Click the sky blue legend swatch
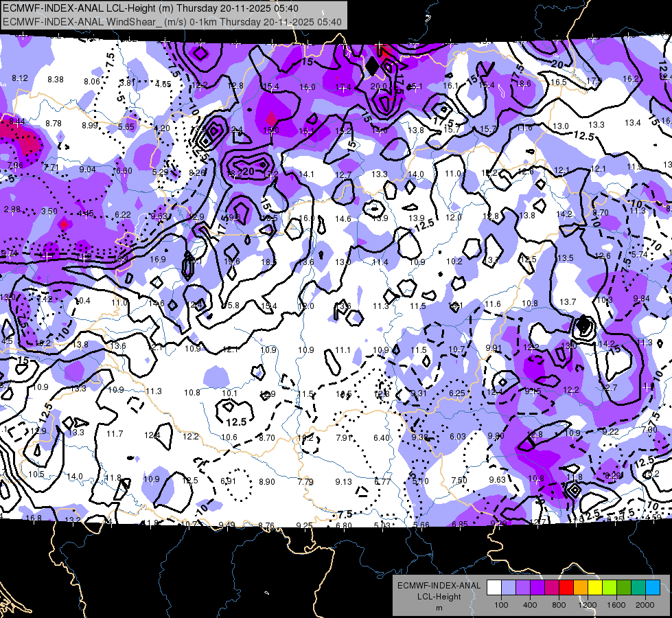Image resolution: width=672 pixels, height=618 pixels. [x=653, y=588]
